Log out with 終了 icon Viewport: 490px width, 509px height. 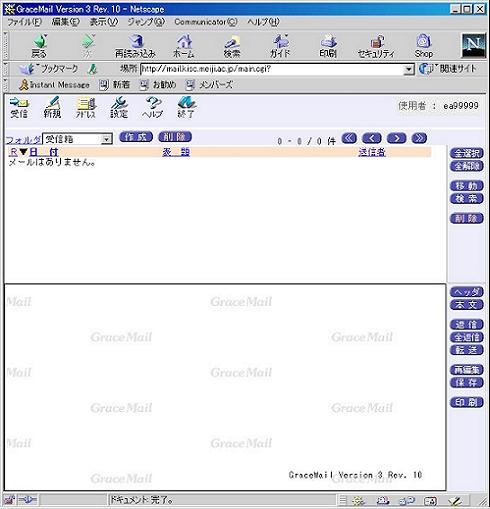186,107
